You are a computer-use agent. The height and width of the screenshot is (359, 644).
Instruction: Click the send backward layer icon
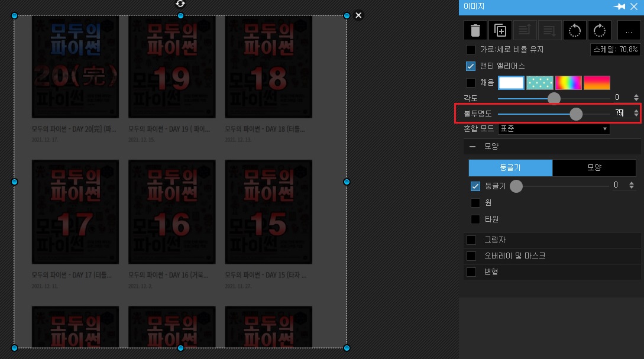[549, 30]
